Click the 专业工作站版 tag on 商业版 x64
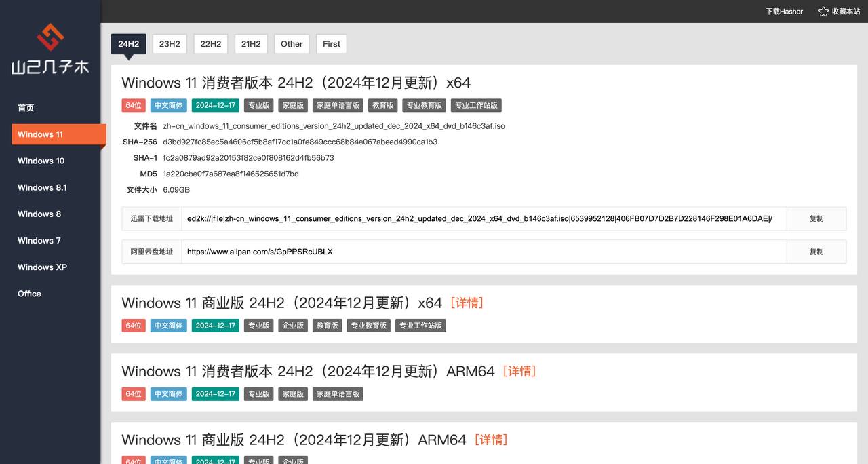This screenshot has width=868, height=464. [420, 326]
